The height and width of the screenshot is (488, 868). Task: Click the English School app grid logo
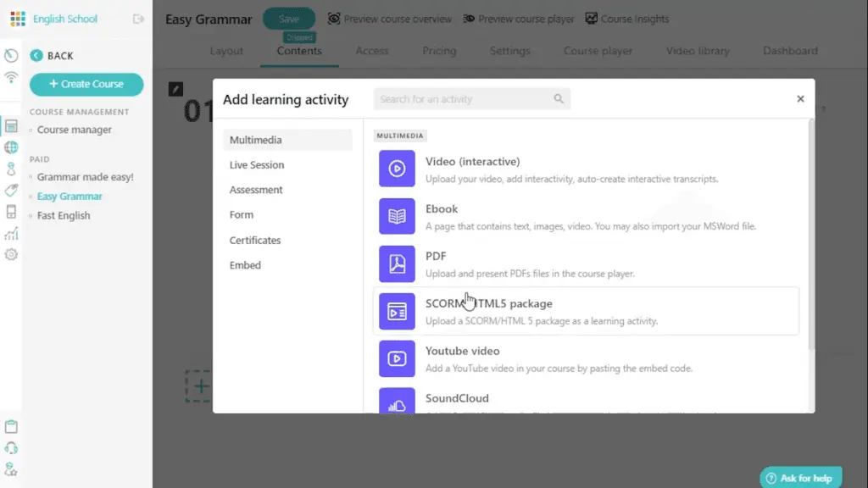point(18,19)
